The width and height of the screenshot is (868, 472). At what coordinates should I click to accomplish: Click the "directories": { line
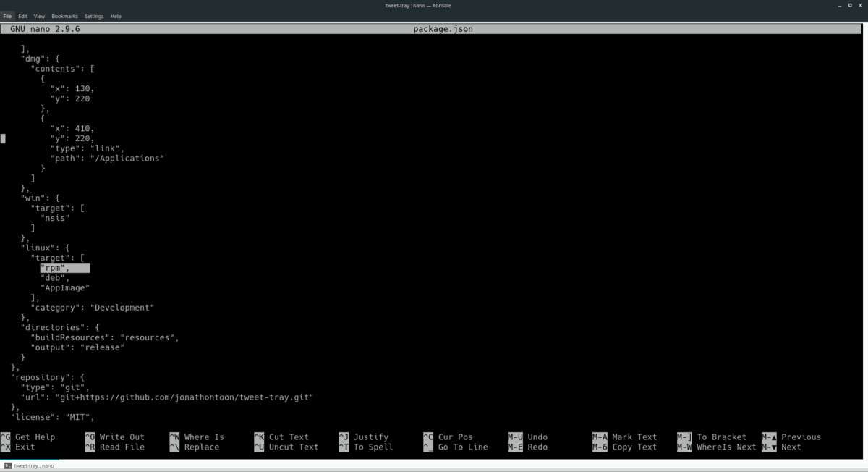pos(60,328)
